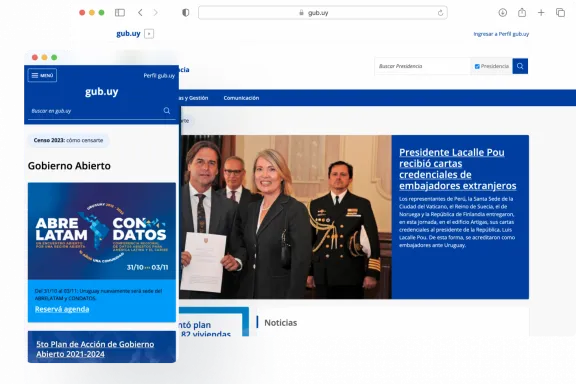This screenshot has width=576, height=384.
Task: Open the Safari downloads icon
Action: click(x=503, y=13)
